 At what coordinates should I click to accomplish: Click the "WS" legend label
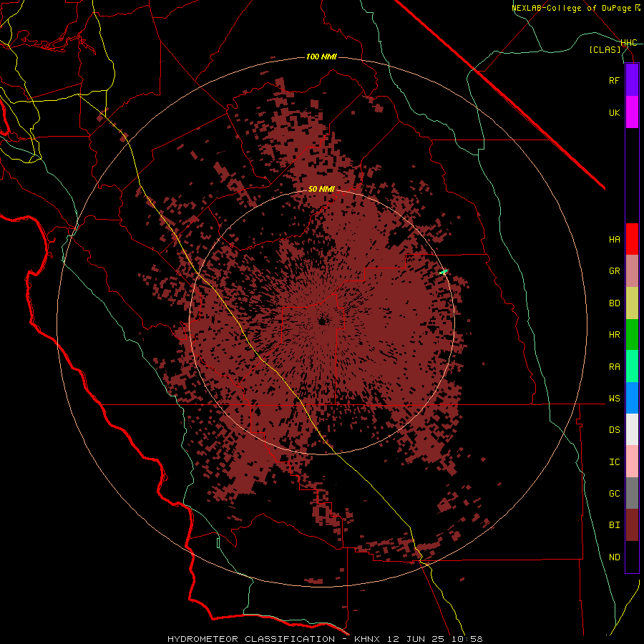tap(614, 399)
